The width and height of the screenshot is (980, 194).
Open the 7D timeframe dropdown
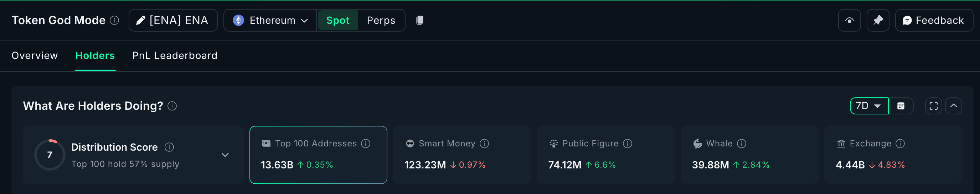(868, 106)
